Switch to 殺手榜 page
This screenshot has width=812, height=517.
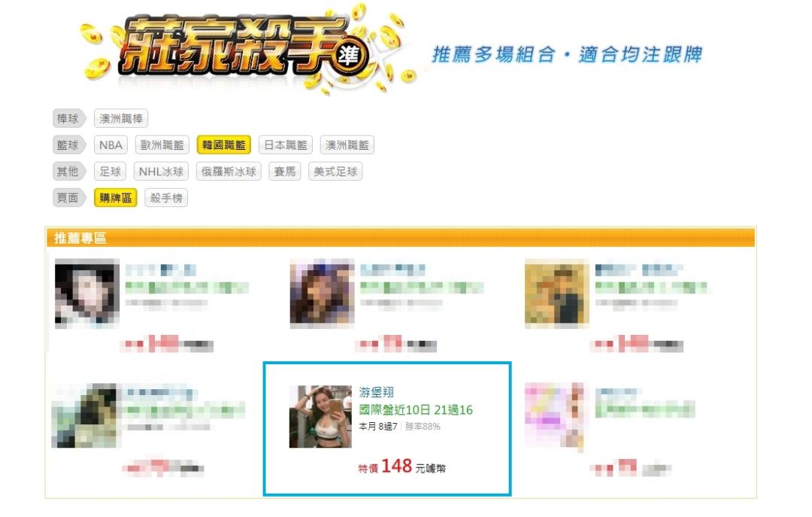[x=166, y=198]
